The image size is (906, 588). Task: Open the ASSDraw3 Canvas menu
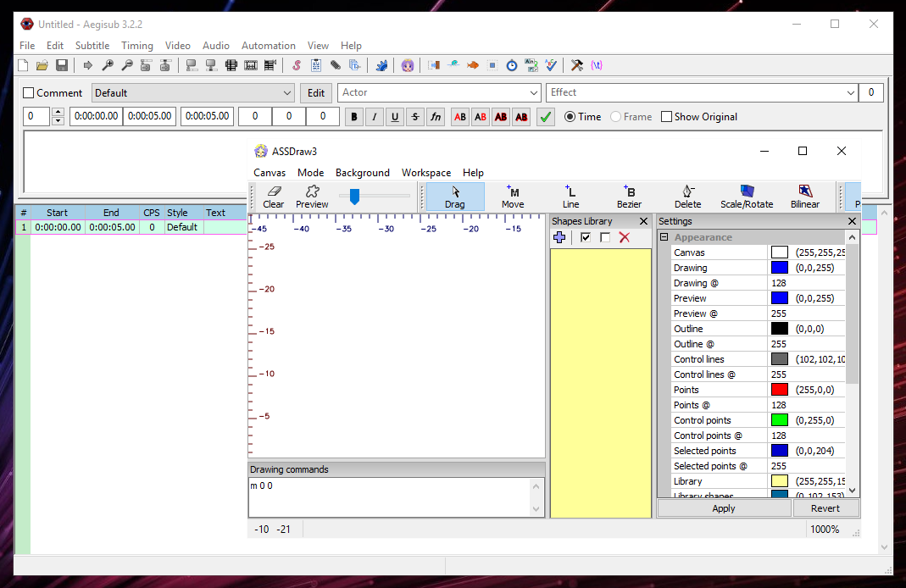270,173
